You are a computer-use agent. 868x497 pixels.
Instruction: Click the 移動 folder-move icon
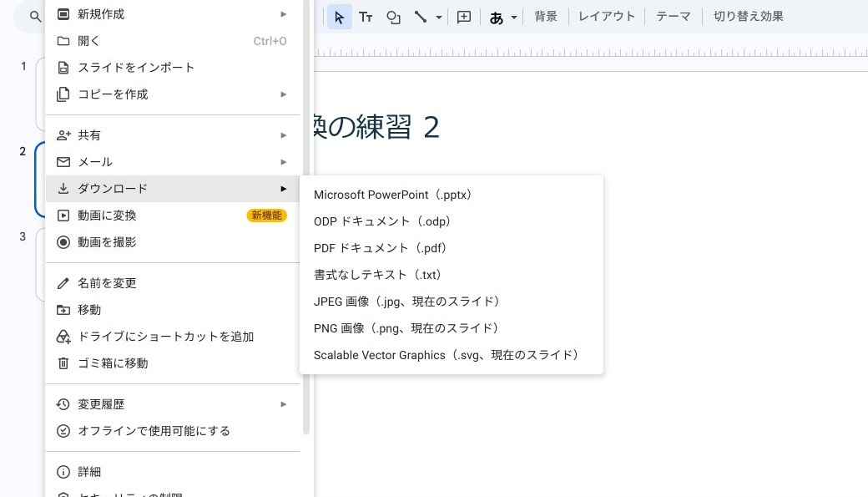63,310
